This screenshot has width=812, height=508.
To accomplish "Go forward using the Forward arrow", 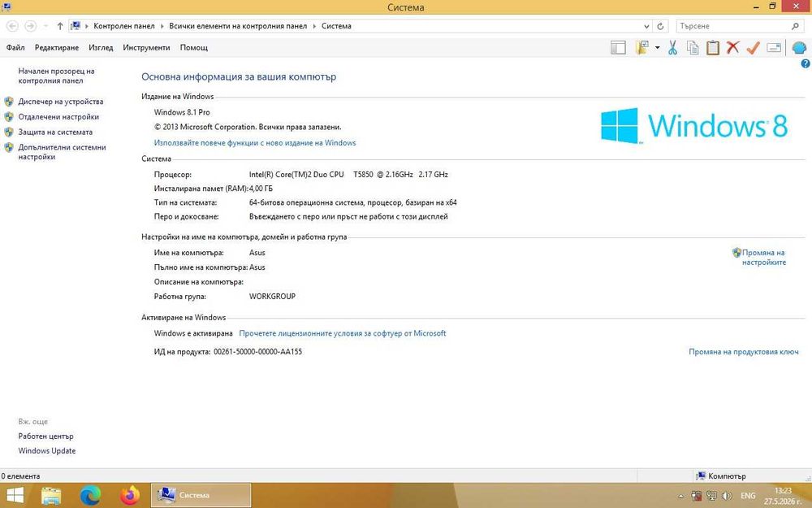I will 31,26.
